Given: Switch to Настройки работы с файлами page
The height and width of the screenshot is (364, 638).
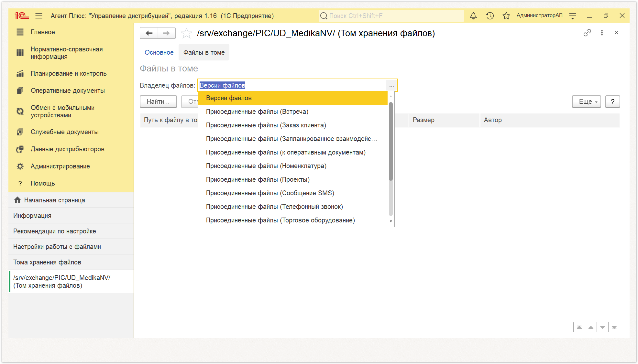Looking at the screenshot, I should click(71, 247).
